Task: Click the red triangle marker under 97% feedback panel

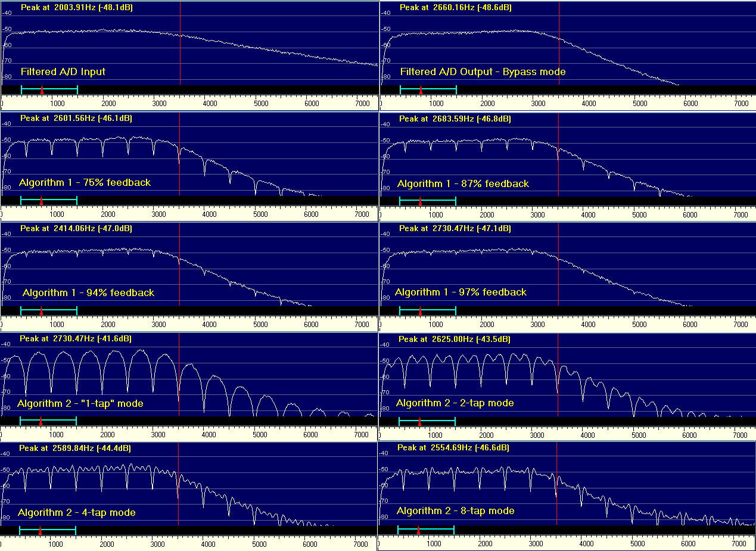Action: click(x=420, y=311)
